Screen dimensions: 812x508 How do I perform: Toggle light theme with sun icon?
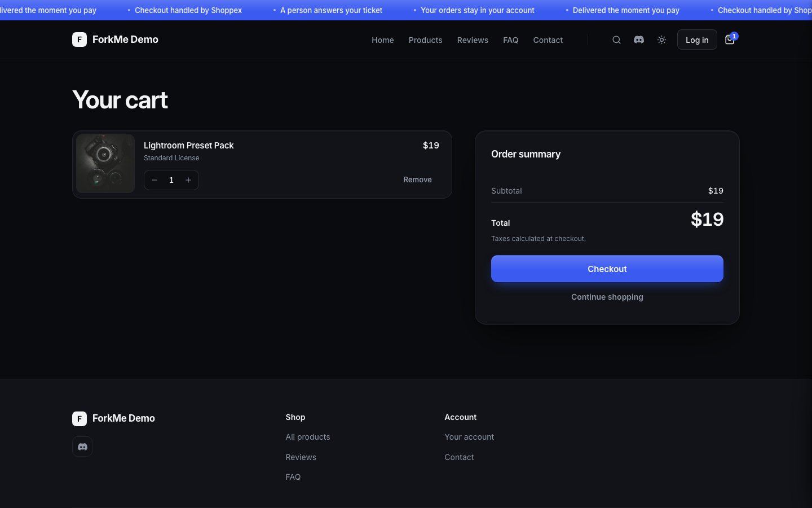661,40
